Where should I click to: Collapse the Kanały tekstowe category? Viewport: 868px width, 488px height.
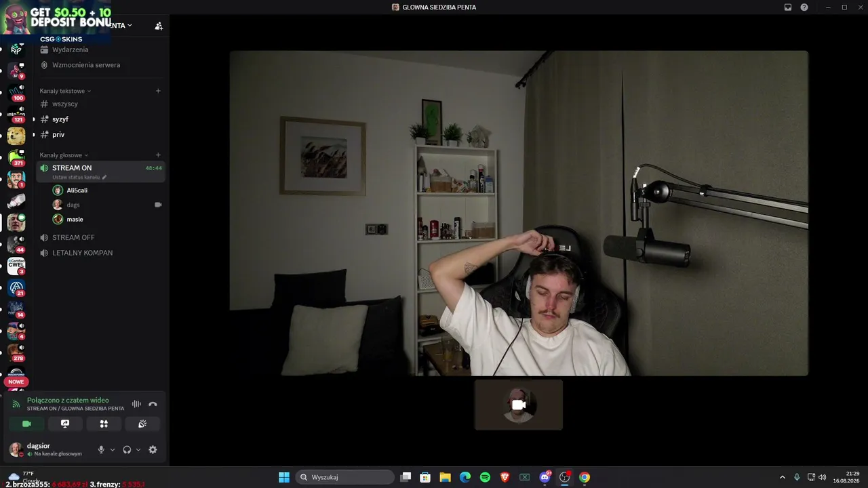click(65, 91)
